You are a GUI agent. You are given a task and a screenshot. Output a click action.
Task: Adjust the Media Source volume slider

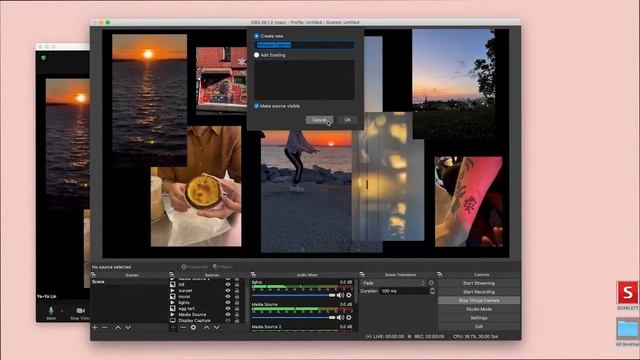tap(293, 317)
